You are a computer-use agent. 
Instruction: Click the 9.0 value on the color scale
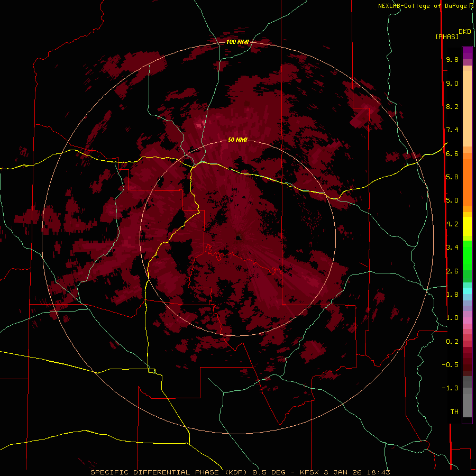point(452,83)
